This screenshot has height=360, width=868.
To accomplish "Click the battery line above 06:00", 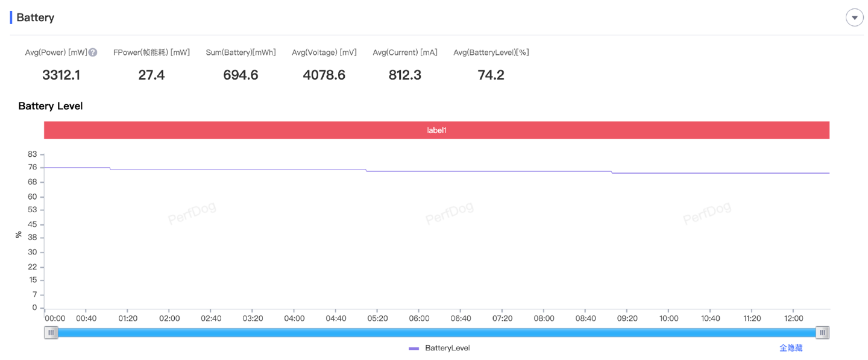I will (x=420, y=171).
